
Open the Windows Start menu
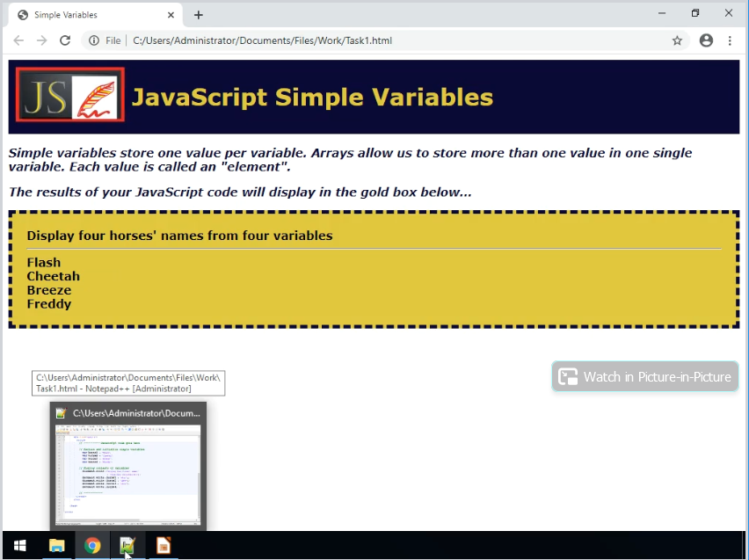pos(20,545)
